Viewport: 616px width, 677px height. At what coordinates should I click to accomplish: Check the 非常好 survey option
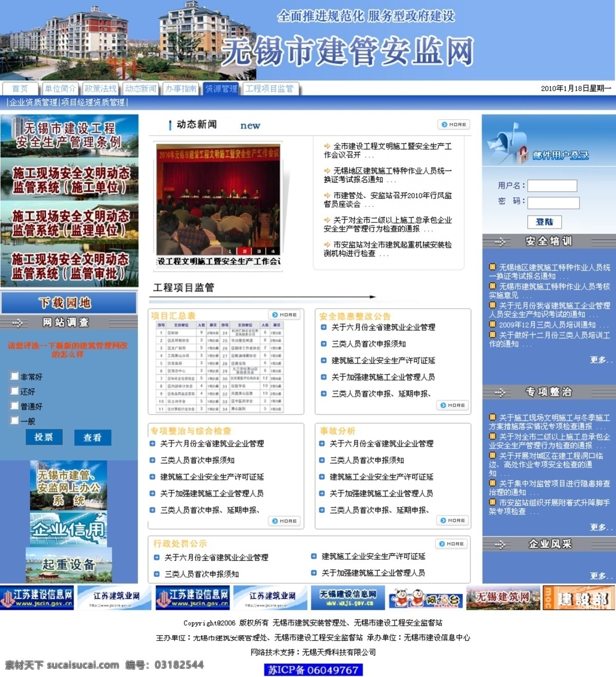point(14,376)
